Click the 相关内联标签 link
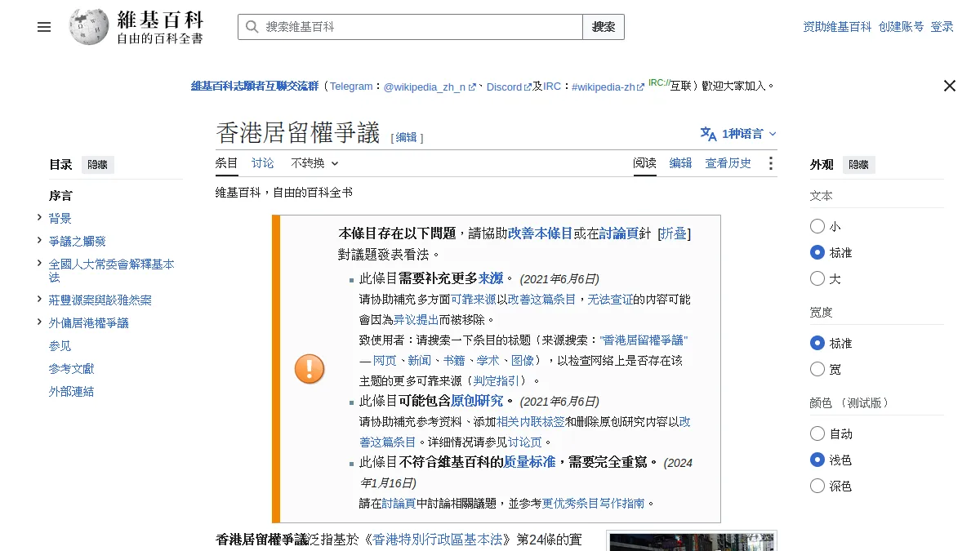This screenshot has height=551, width=980. pyautogui.click(x=531, y=422)
